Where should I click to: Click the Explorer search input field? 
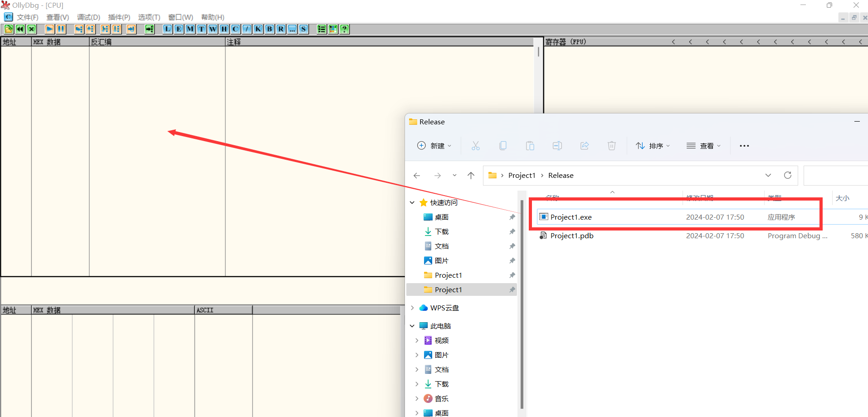pos(836,176)
